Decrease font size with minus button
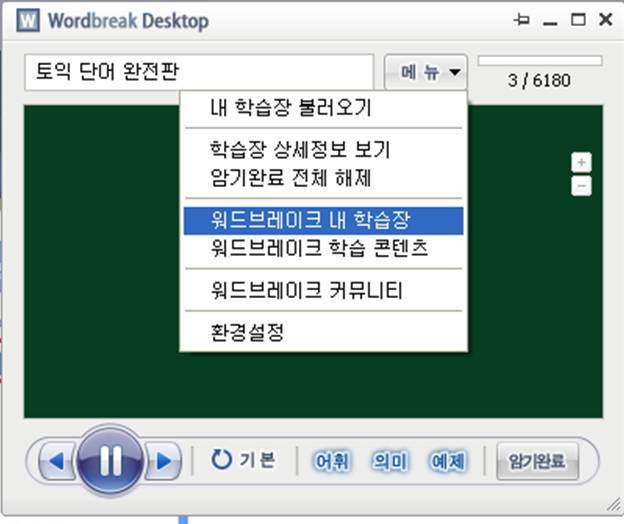 click(581, 186)
